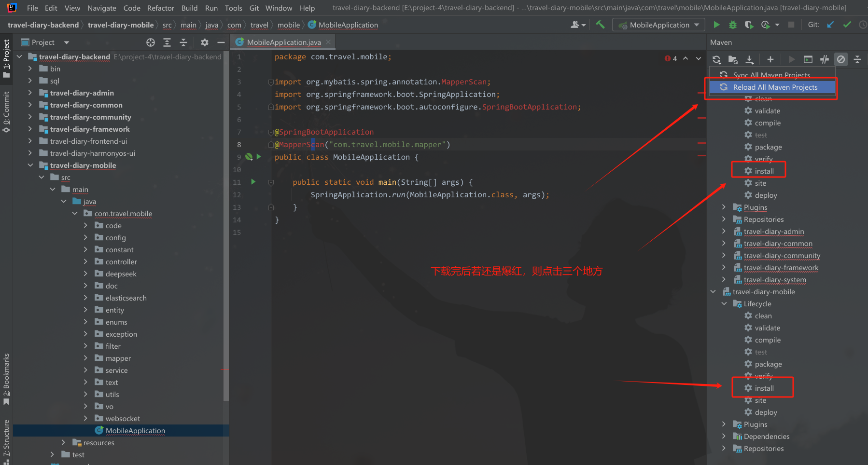868x465 pixels.
Task: Toggle the 1: Project tool window button
Action: [x=6, y=58]
